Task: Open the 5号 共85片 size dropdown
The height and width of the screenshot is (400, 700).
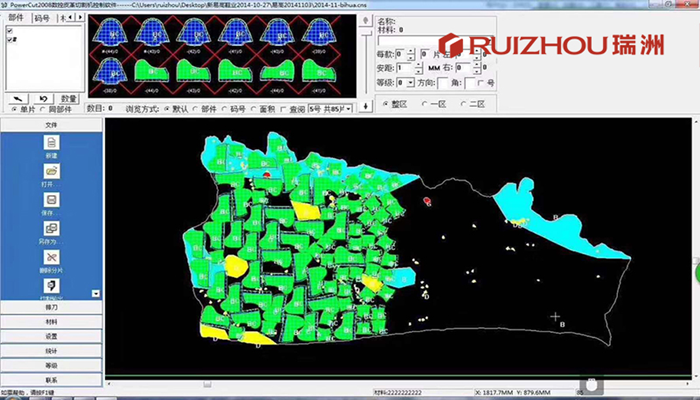Action: pyautogui.click(x=349, y=109)
